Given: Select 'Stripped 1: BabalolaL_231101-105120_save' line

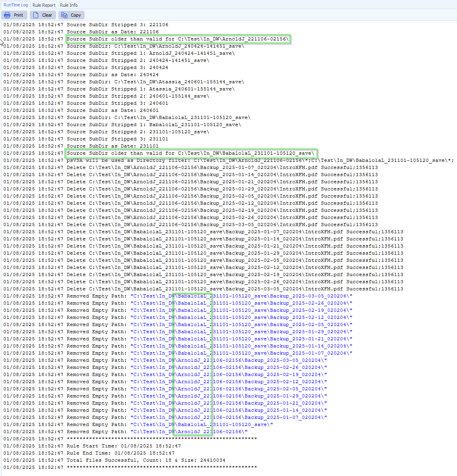Looking at the screenshot, I should point(122,125).
